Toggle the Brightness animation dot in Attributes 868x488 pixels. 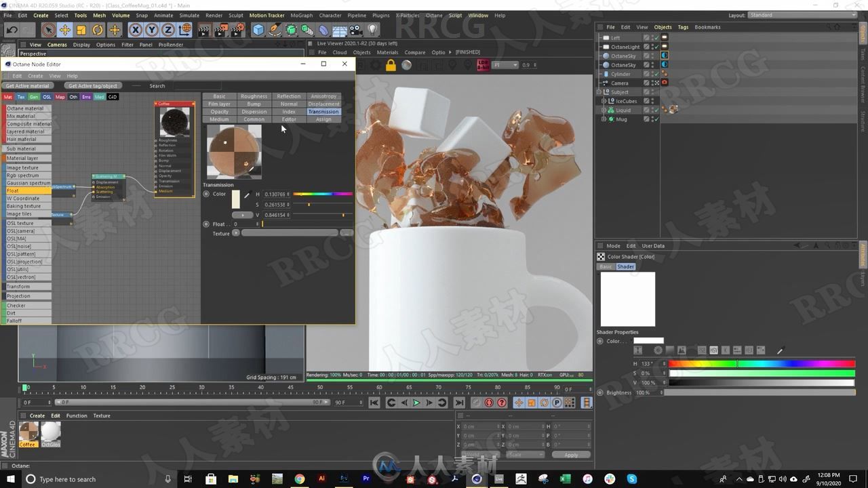click(600, 392)
